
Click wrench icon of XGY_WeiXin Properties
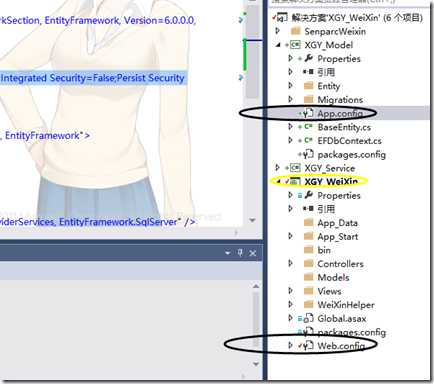pyautogui.click(x=309, y=195)
